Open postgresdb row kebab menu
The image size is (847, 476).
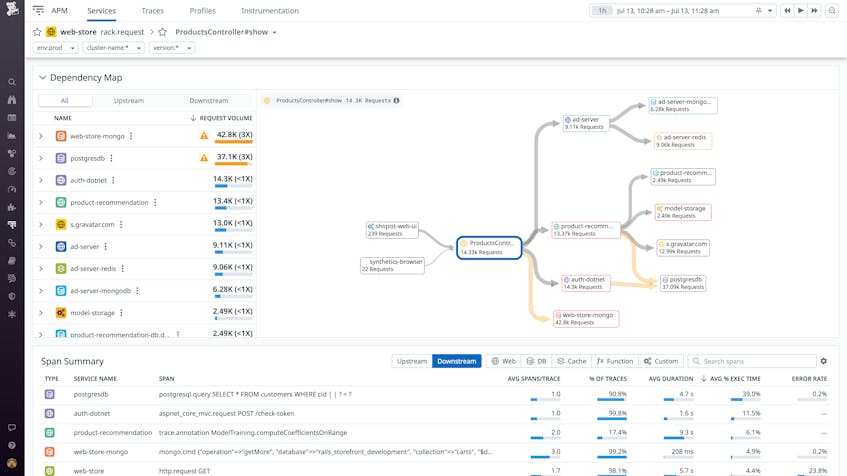pos(111,158)
